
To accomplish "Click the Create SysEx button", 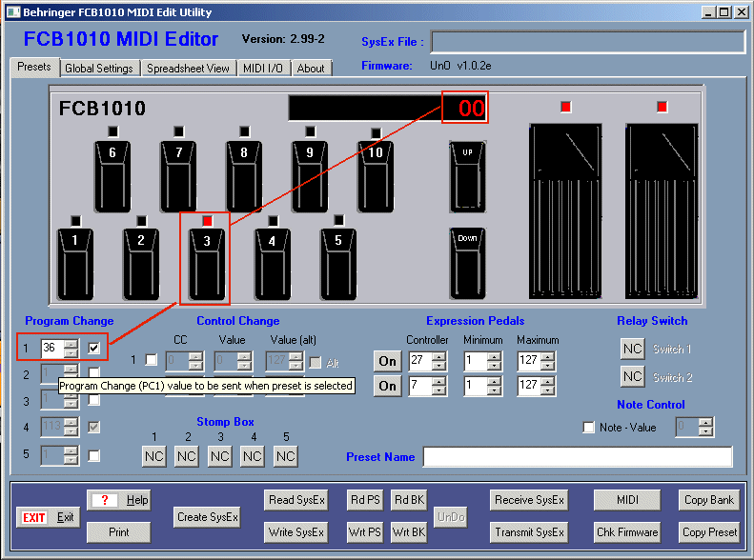I will pos(208,517).
